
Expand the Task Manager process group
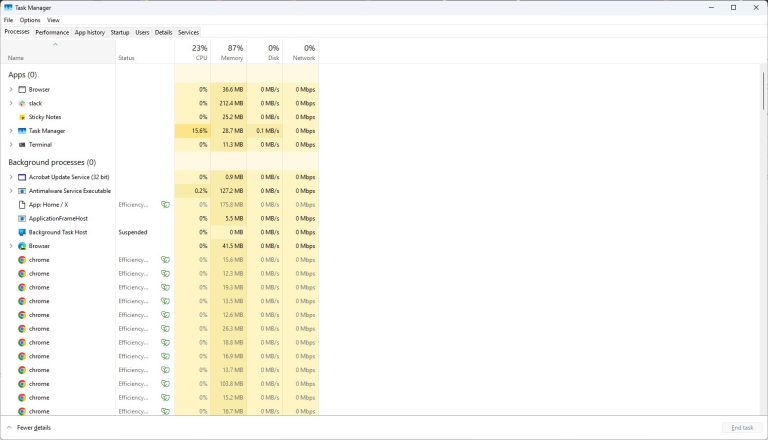tap(11, 131)
